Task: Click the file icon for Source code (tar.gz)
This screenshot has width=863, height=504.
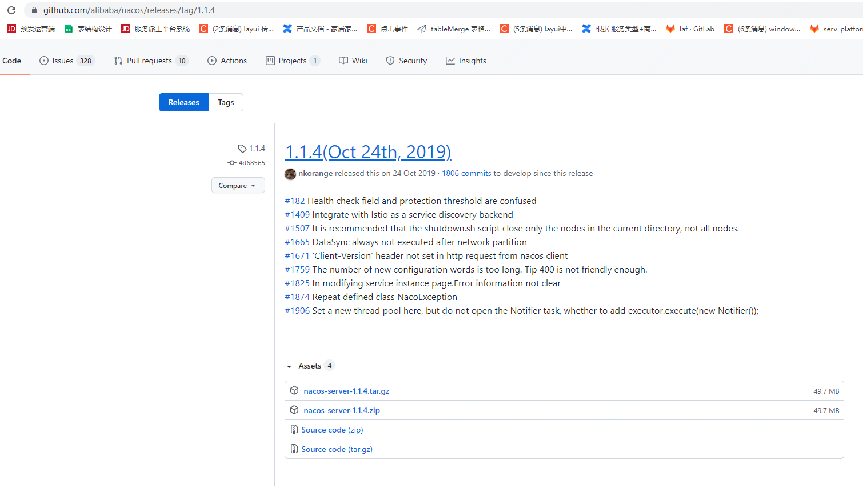Action: point(294,449)
